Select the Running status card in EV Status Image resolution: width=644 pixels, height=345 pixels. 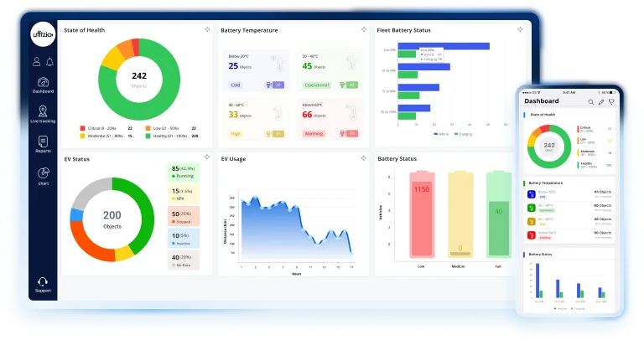click(x=184, y=172)
